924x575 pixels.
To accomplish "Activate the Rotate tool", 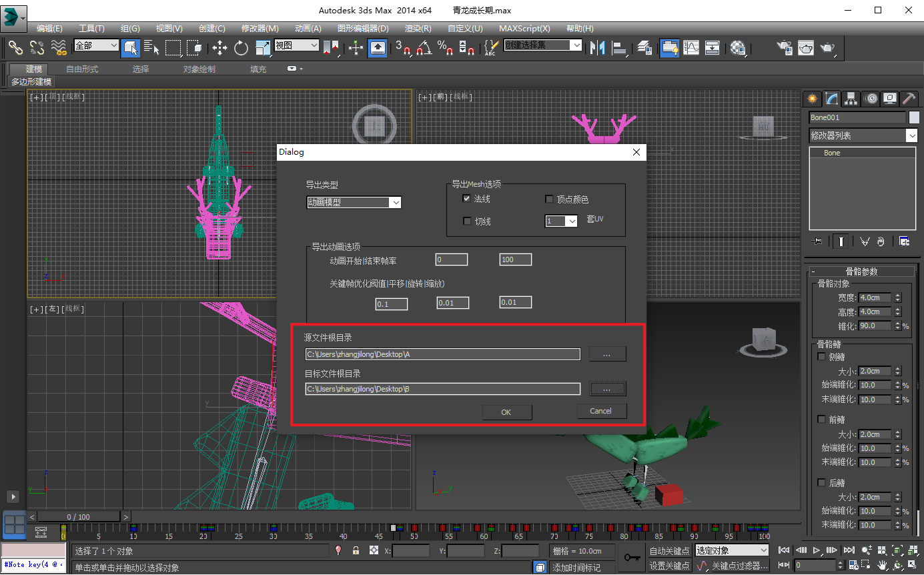I will click(x=241, y=47).
